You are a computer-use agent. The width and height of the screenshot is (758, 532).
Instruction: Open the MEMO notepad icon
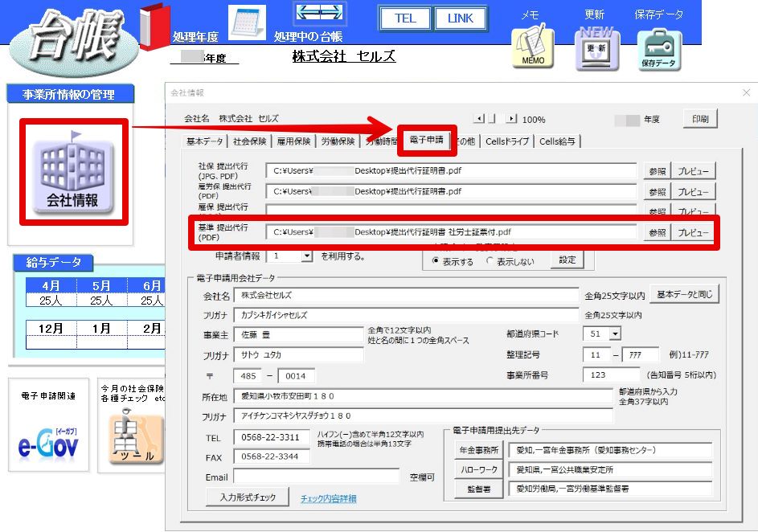pyautogui.click(x=533, y=47)
